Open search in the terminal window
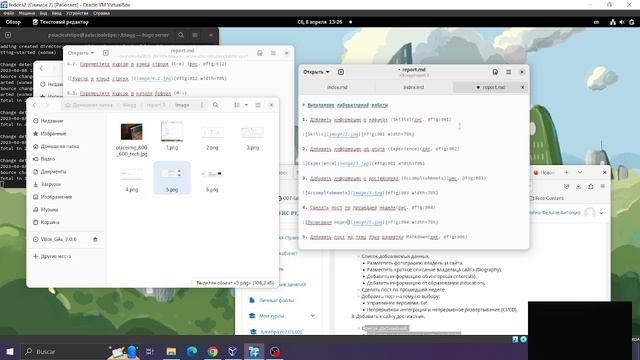This screenshot has width=640, height=360. pos(181,35)
